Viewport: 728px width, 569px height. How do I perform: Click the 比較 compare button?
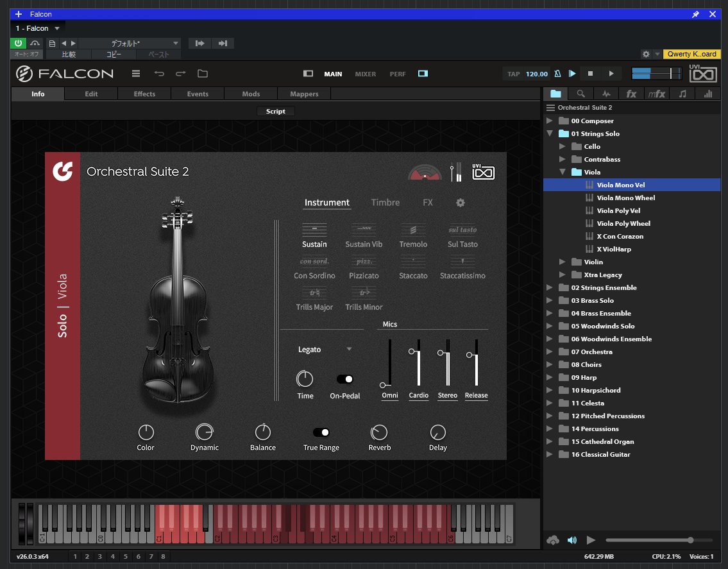tap(68, 55)
